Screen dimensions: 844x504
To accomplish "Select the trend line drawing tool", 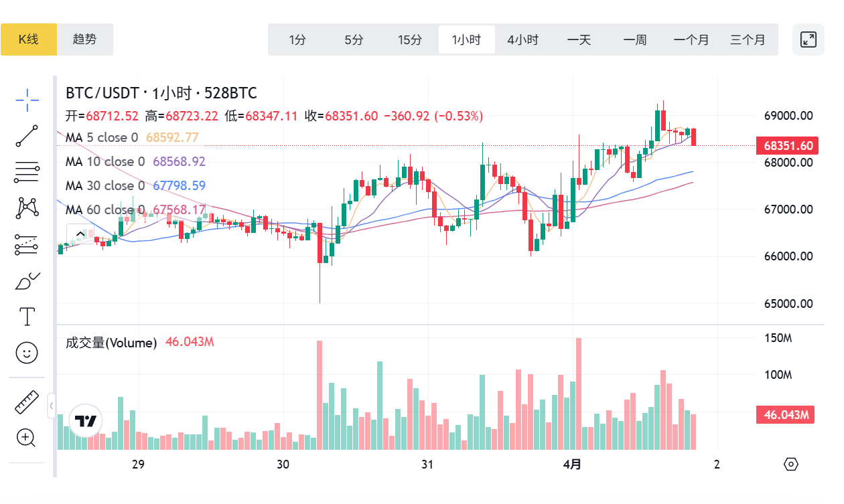I will tap(27, 136).
